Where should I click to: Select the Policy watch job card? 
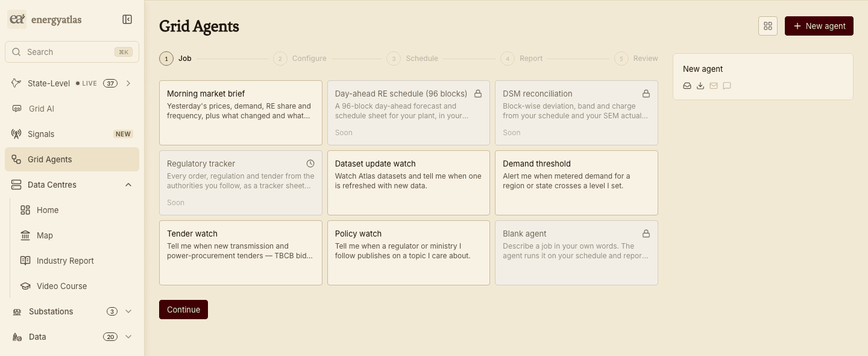(409, 253)
